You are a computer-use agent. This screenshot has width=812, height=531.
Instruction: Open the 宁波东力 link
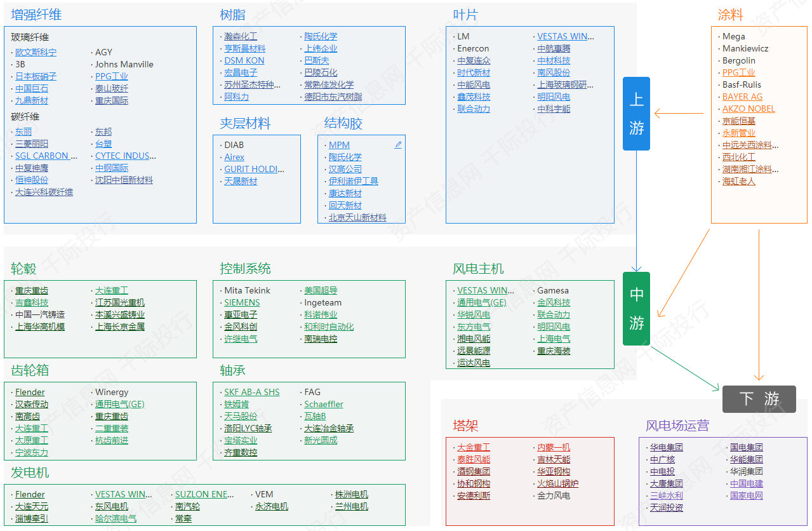click(x=32, y=452)
